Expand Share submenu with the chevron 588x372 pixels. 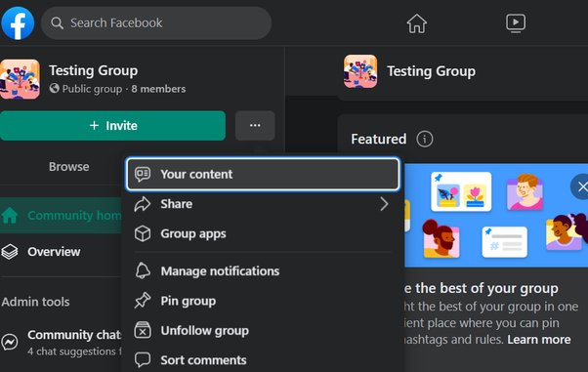(x=384, y=204)
